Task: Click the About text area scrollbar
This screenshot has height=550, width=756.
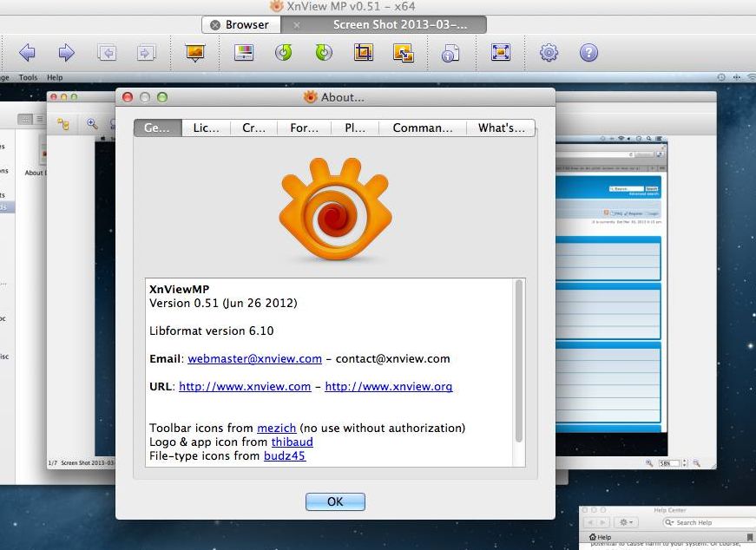Action: tap(519, 361)
